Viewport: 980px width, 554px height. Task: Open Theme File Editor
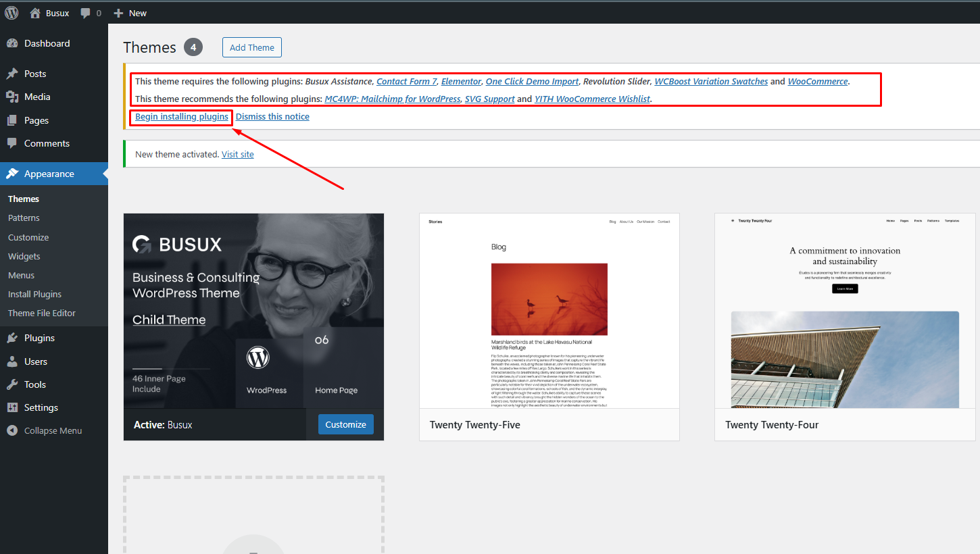[42, 313]
